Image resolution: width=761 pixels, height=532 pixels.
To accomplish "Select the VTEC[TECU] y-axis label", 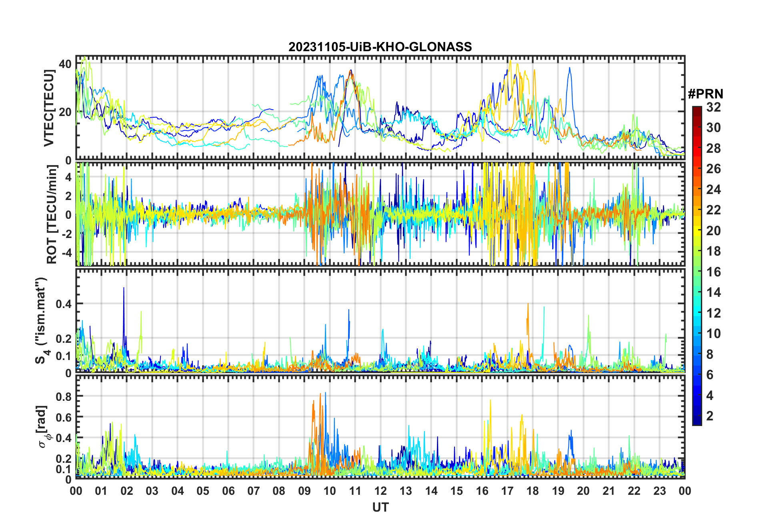I will (49, 108).
